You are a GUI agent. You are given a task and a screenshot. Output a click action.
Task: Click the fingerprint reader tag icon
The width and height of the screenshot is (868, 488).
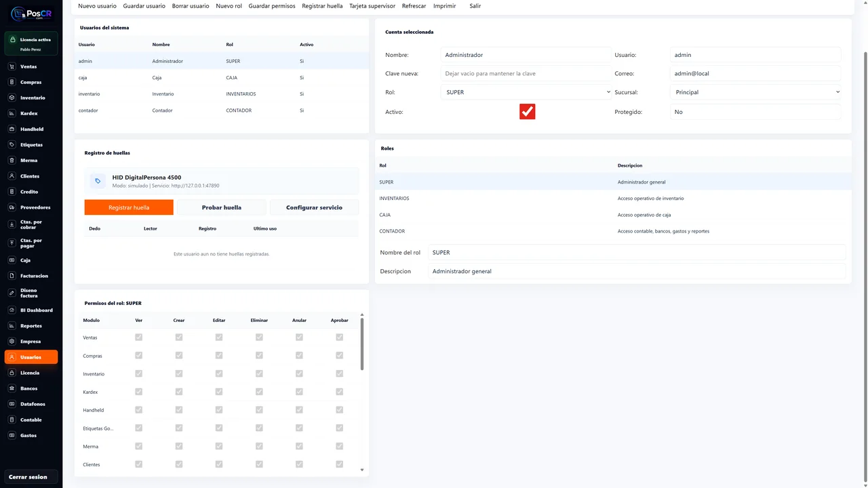point(98,181)
